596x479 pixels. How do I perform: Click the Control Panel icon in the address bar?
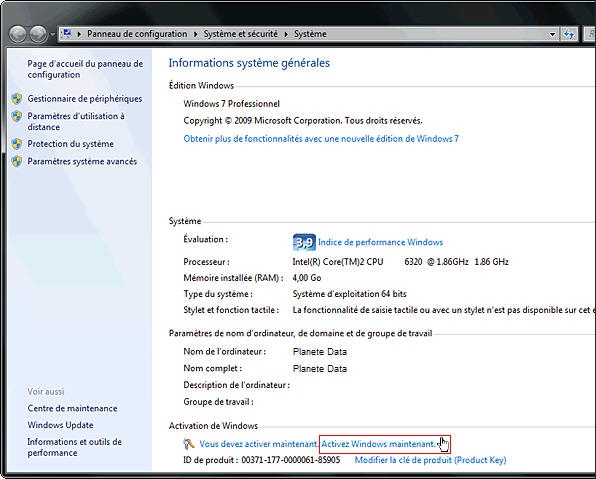[67, 33]
